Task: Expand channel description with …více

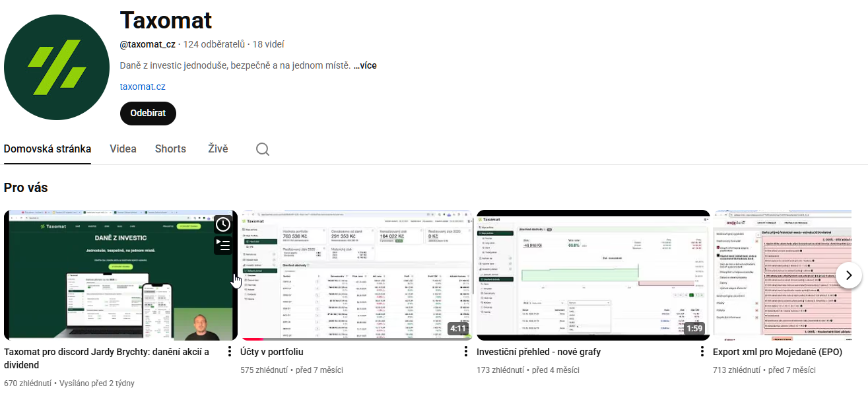Action: (365, 66)
